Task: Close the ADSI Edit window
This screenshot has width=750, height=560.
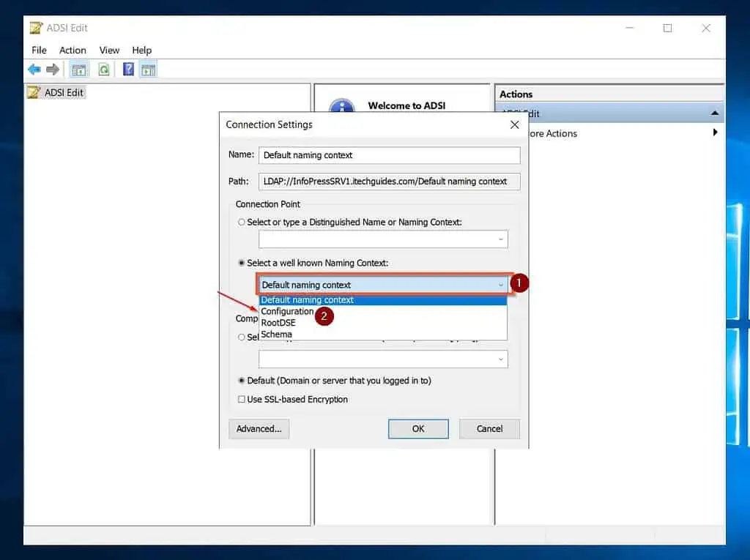Action: (x=706, y=29)
